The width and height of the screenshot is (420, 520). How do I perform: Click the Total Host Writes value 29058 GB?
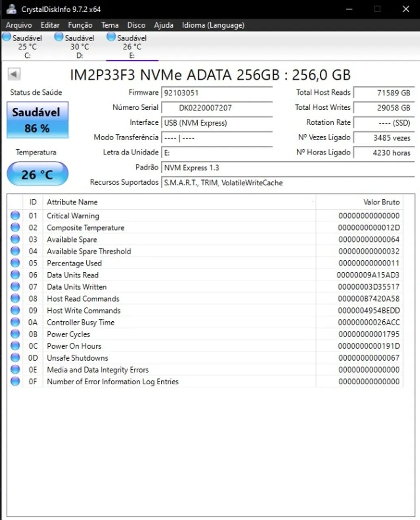click(384, 108)
